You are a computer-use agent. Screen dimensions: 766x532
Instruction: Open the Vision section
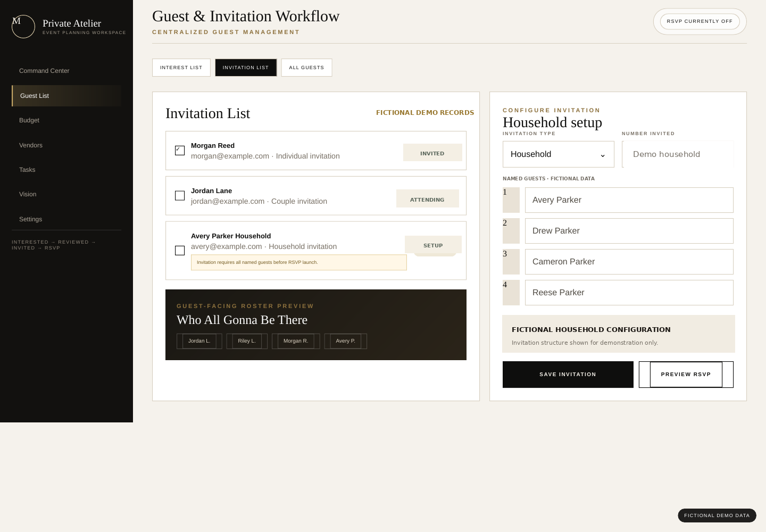click(x=66, y=194)
